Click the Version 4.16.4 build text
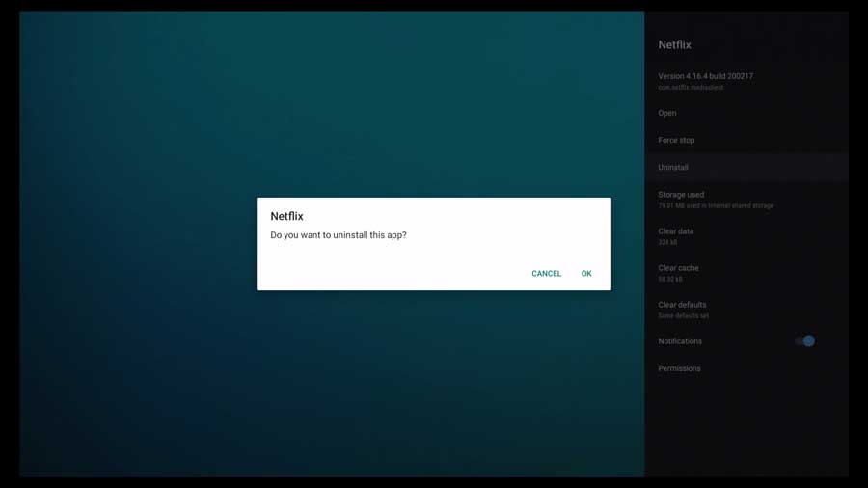 (705, 76)
